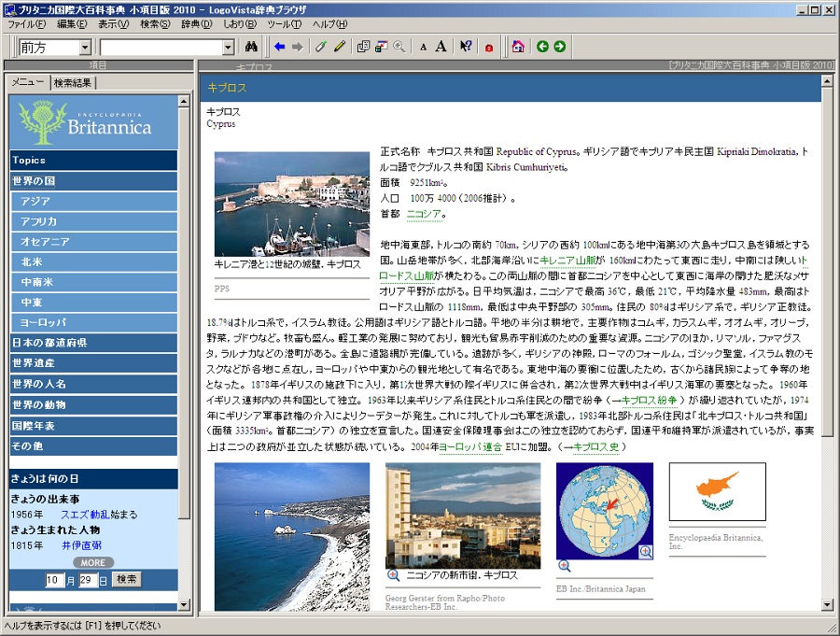
Task: Open the search history dropdown arrow
Action: [229, 48]
